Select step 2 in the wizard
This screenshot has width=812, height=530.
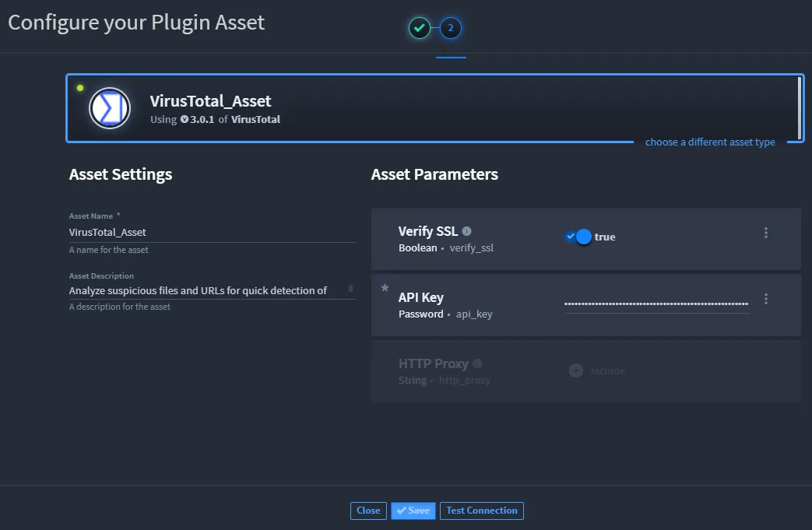(x=451, y=28)
